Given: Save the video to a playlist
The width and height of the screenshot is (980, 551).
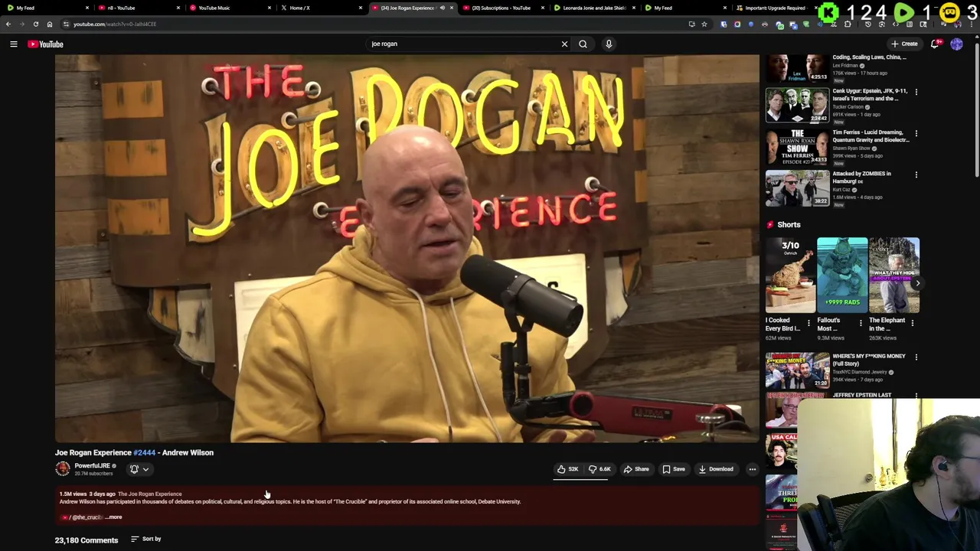Looking at the screenshot, I should pos(674,469).
